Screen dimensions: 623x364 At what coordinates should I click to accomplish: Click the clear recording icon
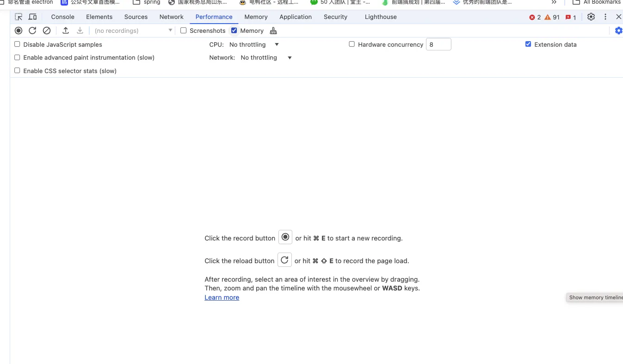click(47, 31)
